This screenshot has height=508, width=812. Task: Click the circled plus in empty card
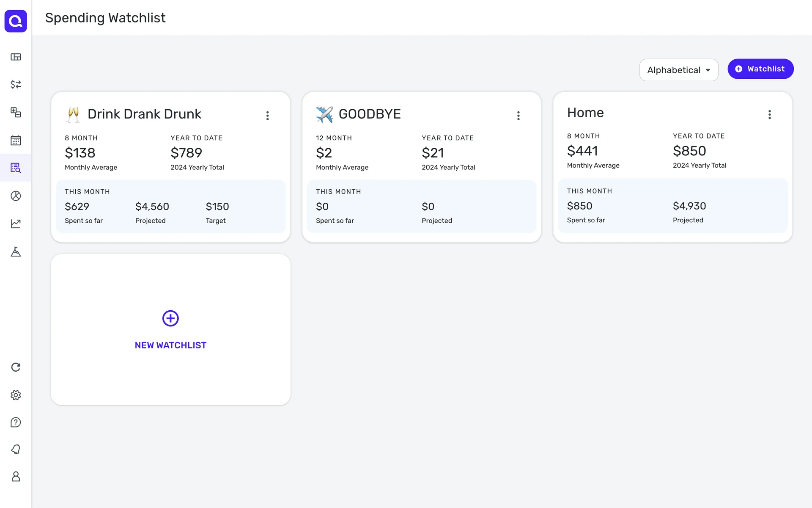170,318
